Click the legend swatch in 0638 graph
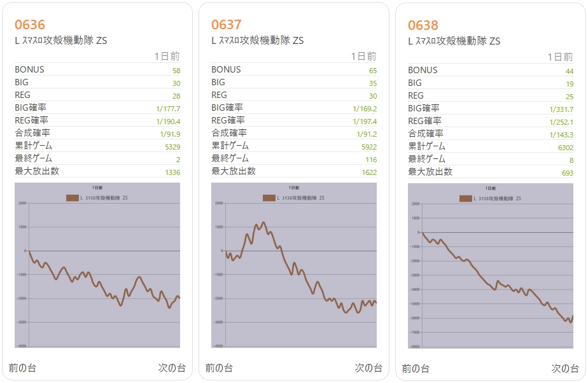This screenshot has height=383, width=588. click(x=465, y=198)
